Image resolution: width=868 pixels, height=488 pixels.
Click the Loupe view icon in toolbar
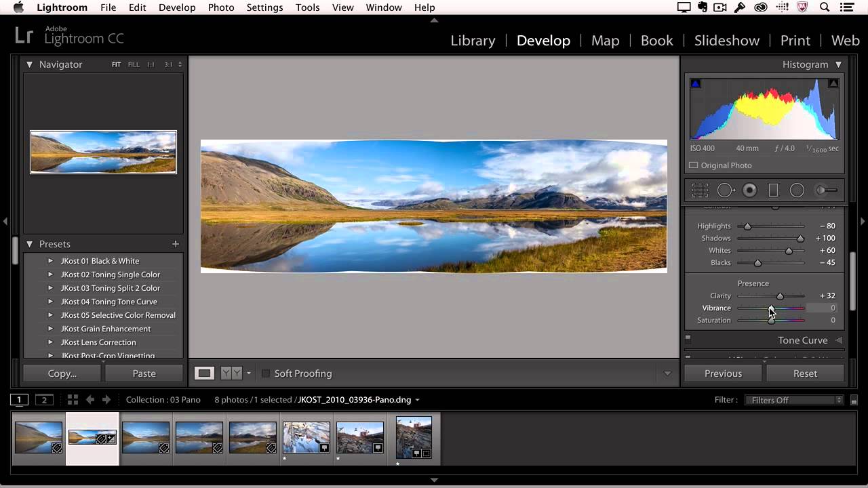204,373
